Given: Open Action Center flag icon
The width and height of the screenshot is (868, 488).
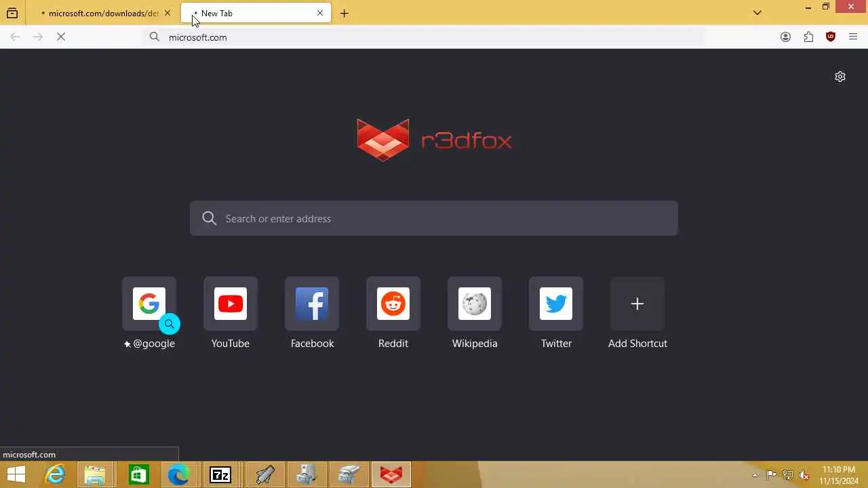Looking at the screenshot, I should 772,475.
